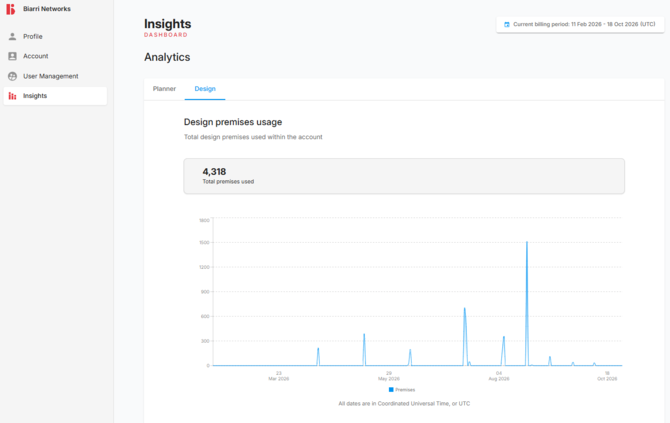This screenshot has height=423, width=670.
Task: Click the 4,318 total premises value
Action: click(214, 172)
